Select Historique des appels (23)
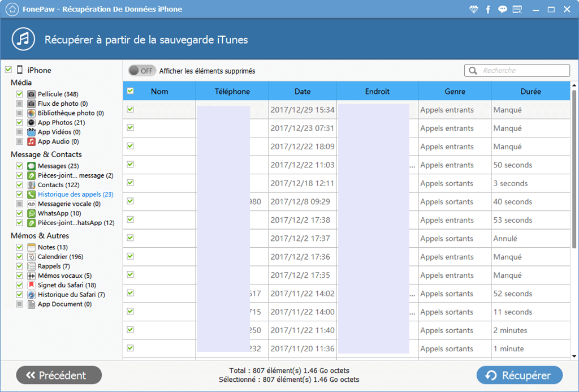 [x=75, y=195]
